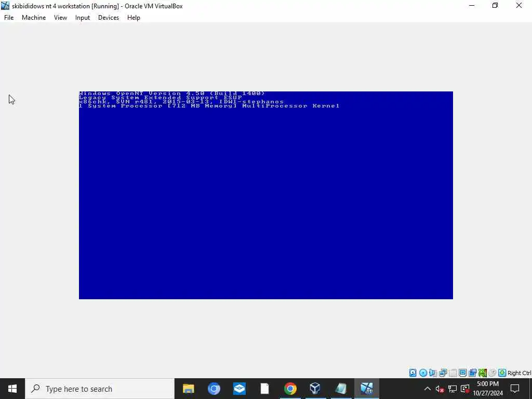Open the blue Chromium browser taskbar icon
Image resolution: width=532 pixels, height=399 pixels.
[214, 389]
